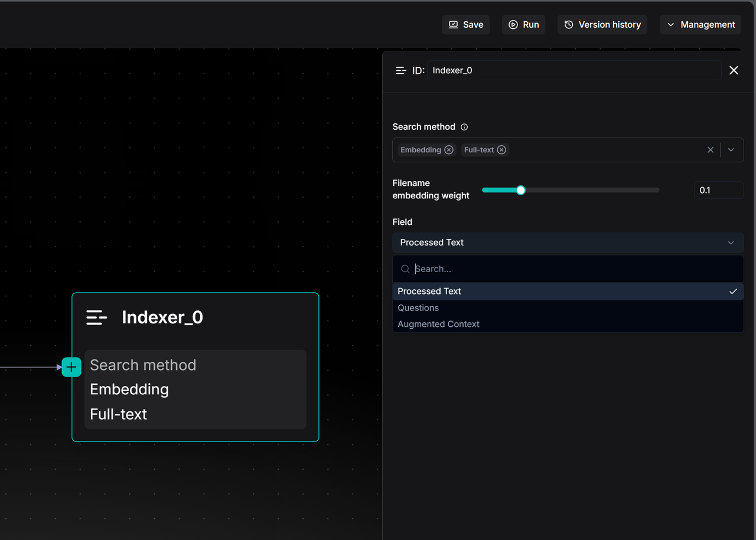
Task: Click the Indexer_0 node title icon
Action: (97, 318)
